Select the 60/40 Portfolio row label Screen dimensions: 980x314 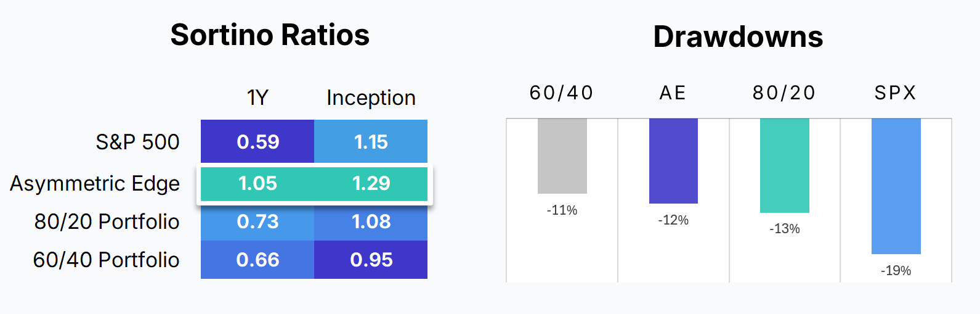pyautogui.click(x=106, y=260)
